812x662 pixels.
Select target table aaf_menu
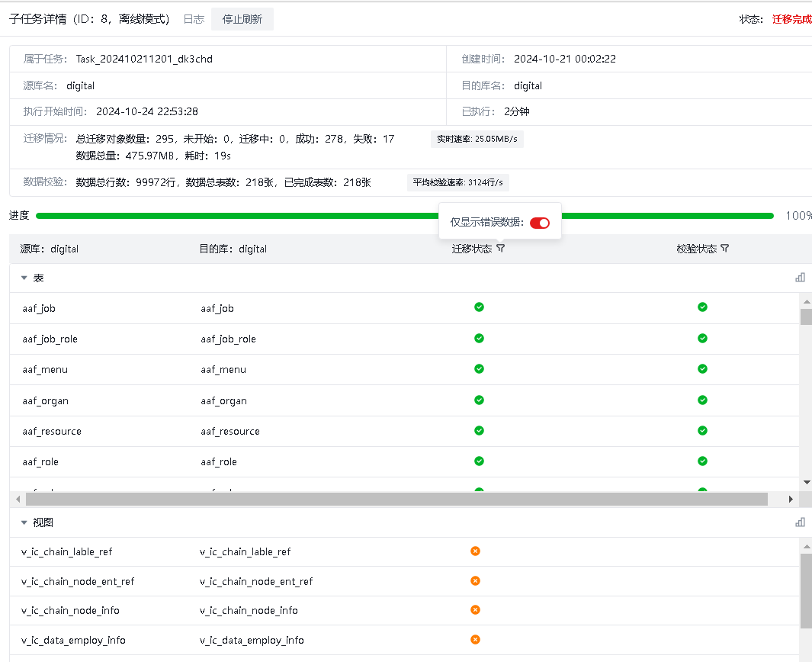pyautogui.click(x=223, y=370)
